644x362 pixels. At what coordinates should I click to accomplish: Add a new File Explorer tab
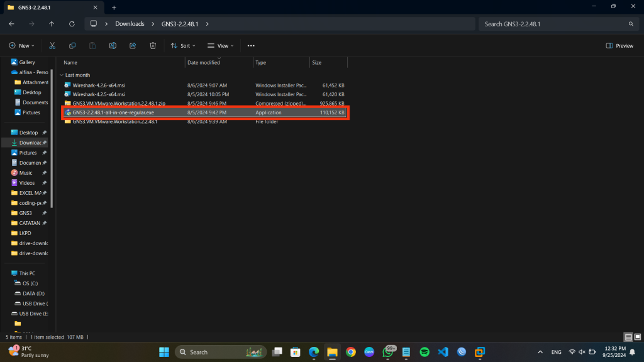click(114, 7)
